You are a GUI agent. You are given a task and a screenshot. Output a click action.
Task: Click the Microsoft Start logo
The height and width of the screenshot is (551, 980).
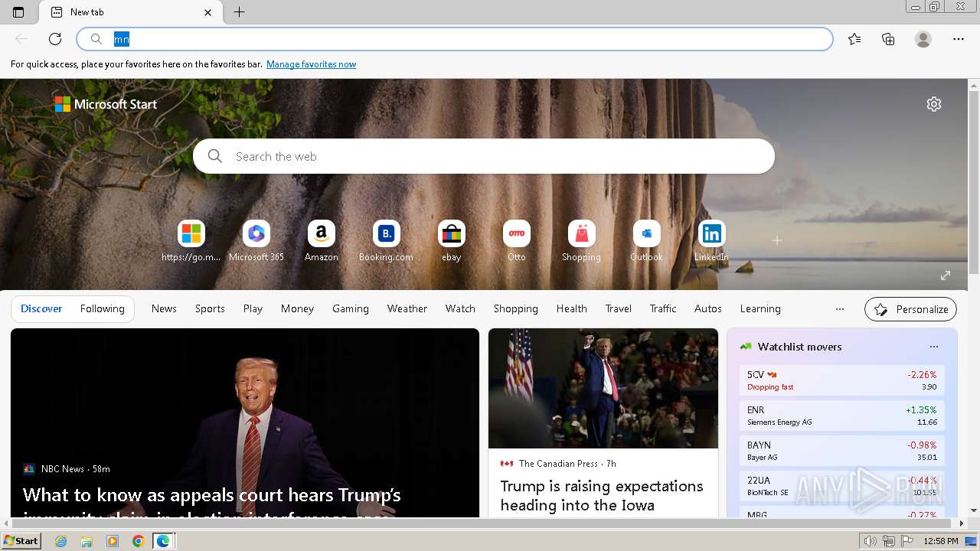106,104
